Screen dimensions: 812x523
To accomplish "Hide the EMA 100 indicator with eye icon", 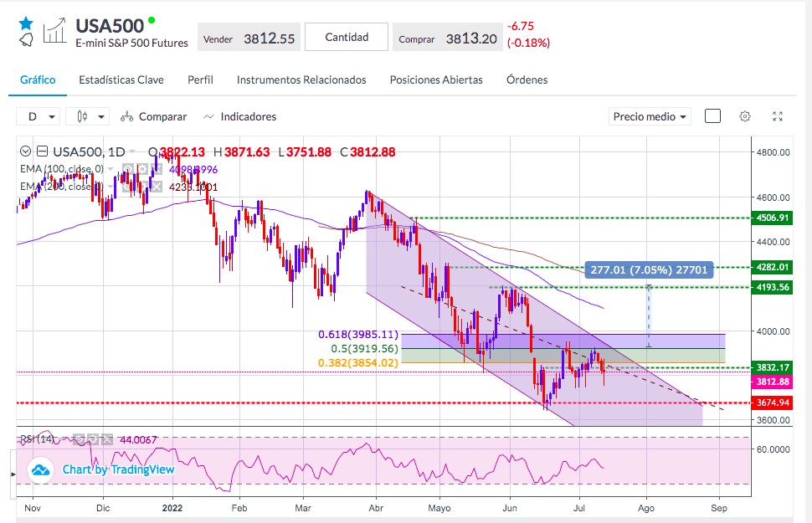I will pos(128,169).
